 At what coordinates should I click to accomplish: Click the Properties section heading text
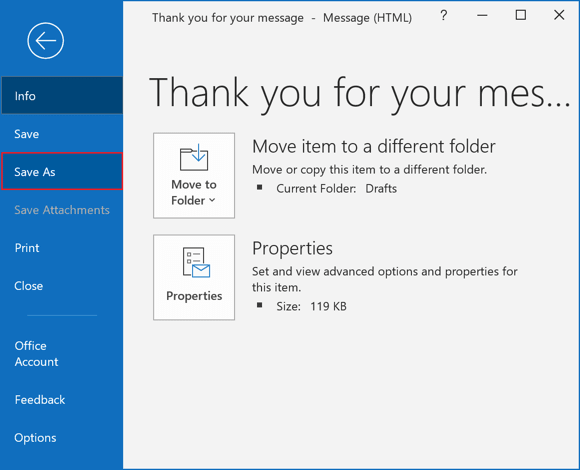[x=292, y=248]
